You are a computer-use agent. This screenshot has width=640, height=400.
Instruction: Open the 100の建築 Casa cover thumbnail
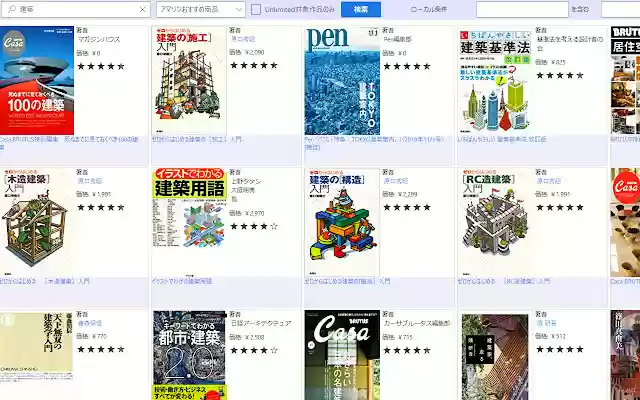coord(37,80)
